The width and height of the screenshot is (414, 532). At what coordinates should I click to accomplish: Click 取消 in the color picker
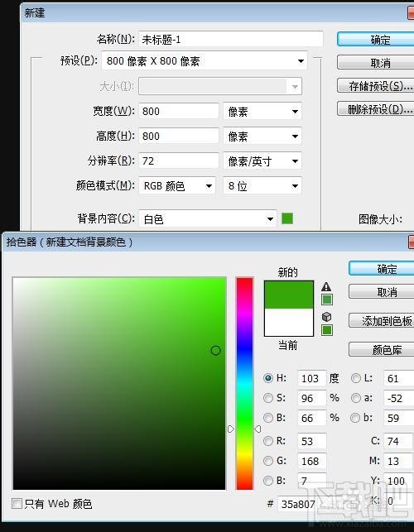[x=382, y=292]
